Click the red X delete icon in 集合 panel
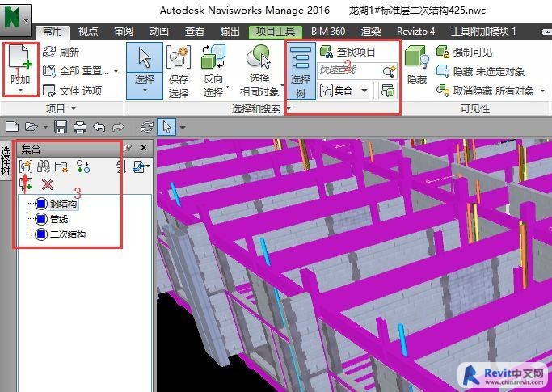Image resolution: width=552 pixels, height=392 pixels. pos(48,184)
